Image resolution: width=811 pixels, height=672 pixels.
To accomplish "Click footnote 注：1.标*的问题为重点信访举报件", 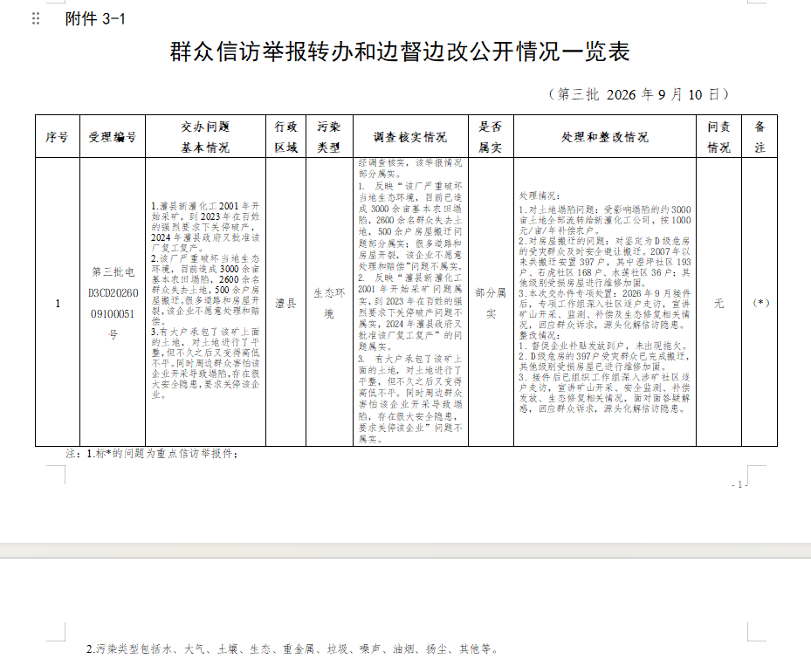I will click(152, 454).
